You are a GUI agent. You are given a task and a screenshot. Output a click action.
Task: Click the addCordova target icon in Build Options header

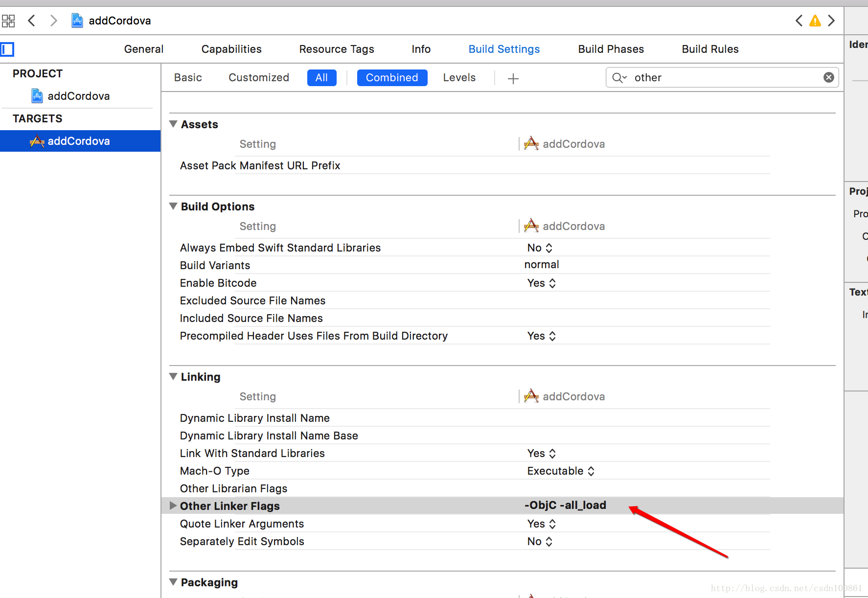click(x=531, y=226)
